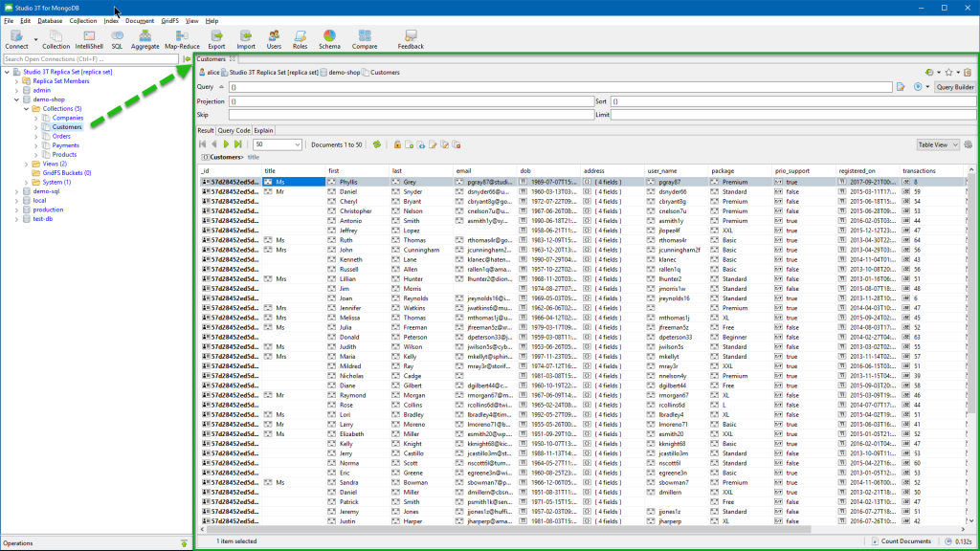The width and height of the screenshot is (980, 551).
Task: Switch to the Query Code tab
Action: [234, 130]
